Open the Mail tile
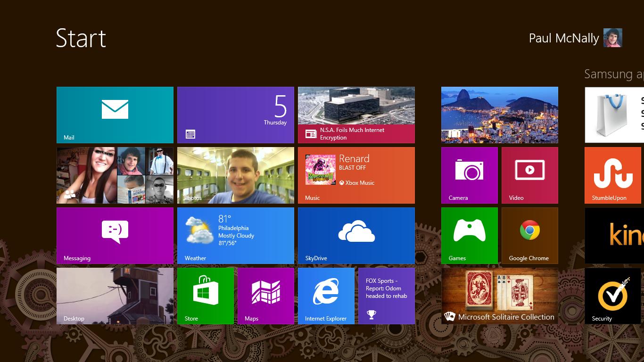644x362 pixels. (x=115, y=115)
